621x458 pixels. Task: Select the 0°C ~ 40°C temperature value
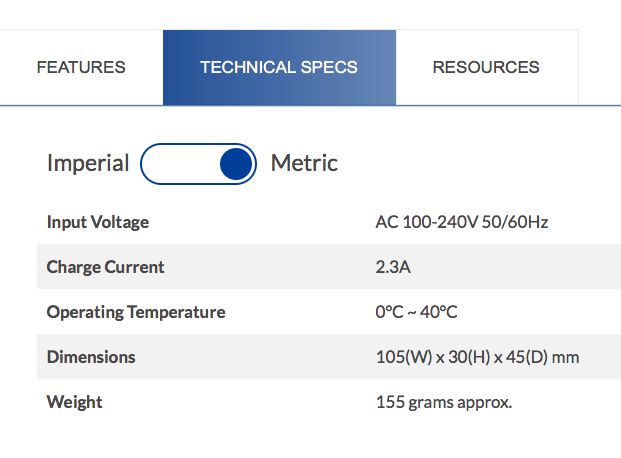(416, 312)
